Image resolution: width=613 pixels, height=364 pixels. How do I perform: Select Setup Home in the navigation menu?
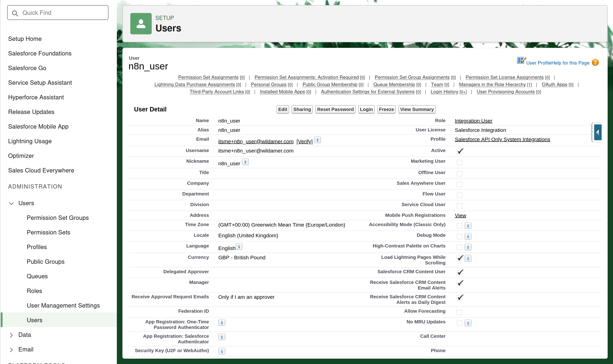25,39
